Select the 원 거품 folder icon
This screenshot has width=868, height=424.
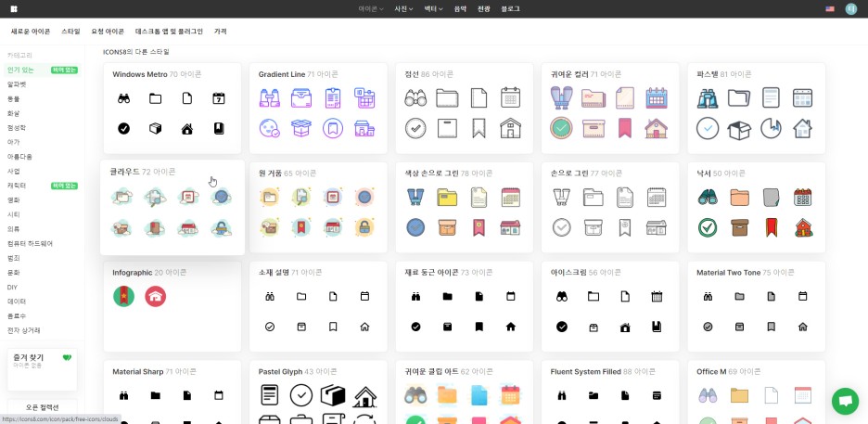tap(270, 197)
